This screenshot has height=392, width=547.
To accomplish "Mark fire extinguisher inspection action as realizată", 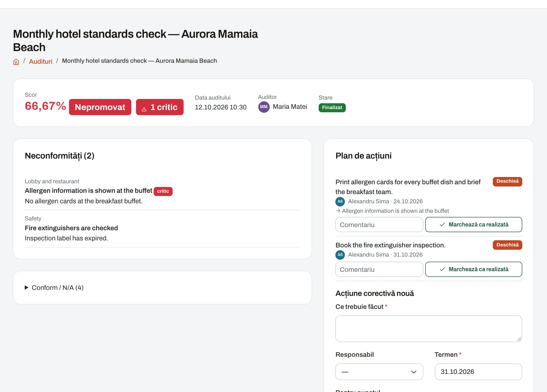I will pyautogui.click(x=473, y=269).
